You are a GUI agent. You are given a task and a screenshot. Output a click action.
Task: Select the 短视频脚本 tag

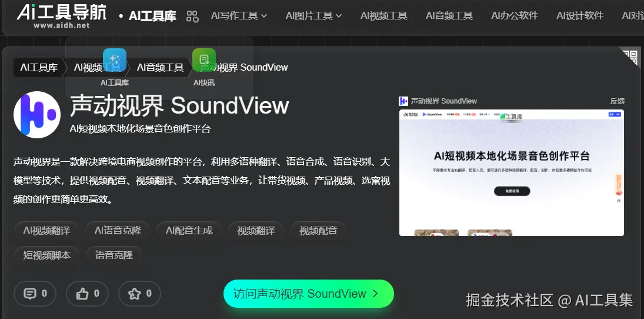tap(47, 255)
